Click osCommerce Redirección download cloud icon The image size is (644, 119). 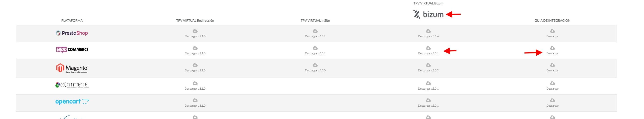pos(195,83)
